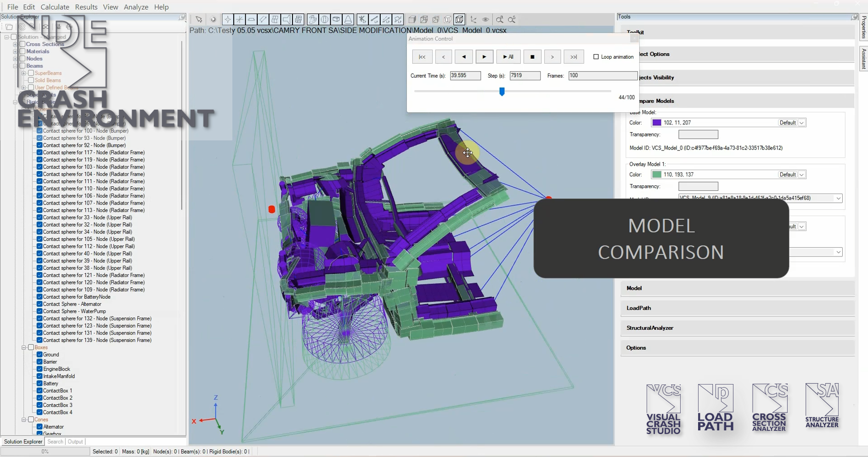868x457 pixels.
Task: Click the single-line LP load path tool
Action: [x=374, y=20]
